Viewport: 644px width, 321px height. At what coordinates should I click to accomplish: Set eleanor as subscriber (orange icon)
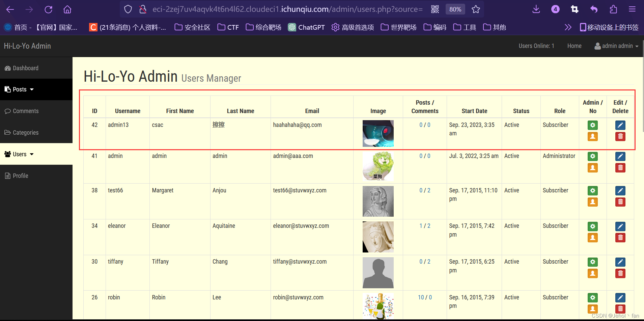coord(593,238)
